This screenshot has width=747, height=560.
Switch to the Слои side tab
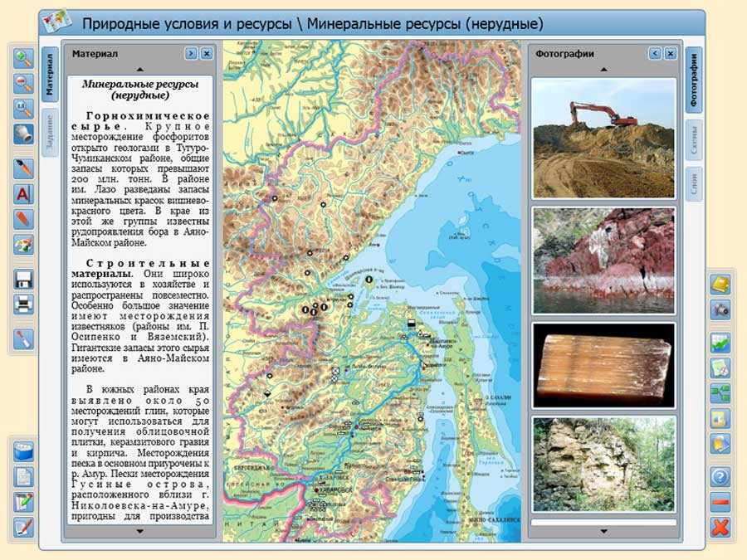coord(694,184)
